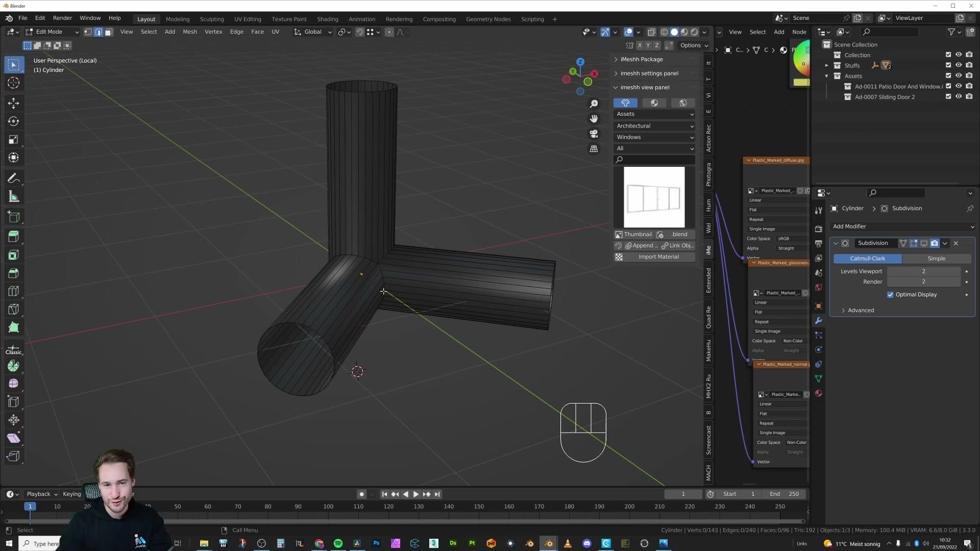Open the Architectural category dropdown
This screenshot has height=551, width=980.
coord(654,126)
